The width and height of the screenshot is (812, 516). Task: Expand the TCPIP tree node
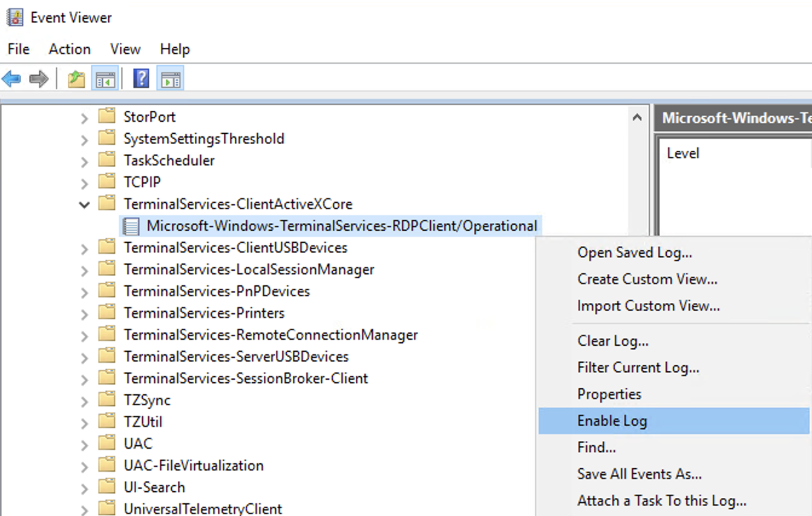(x=85, y=183)
